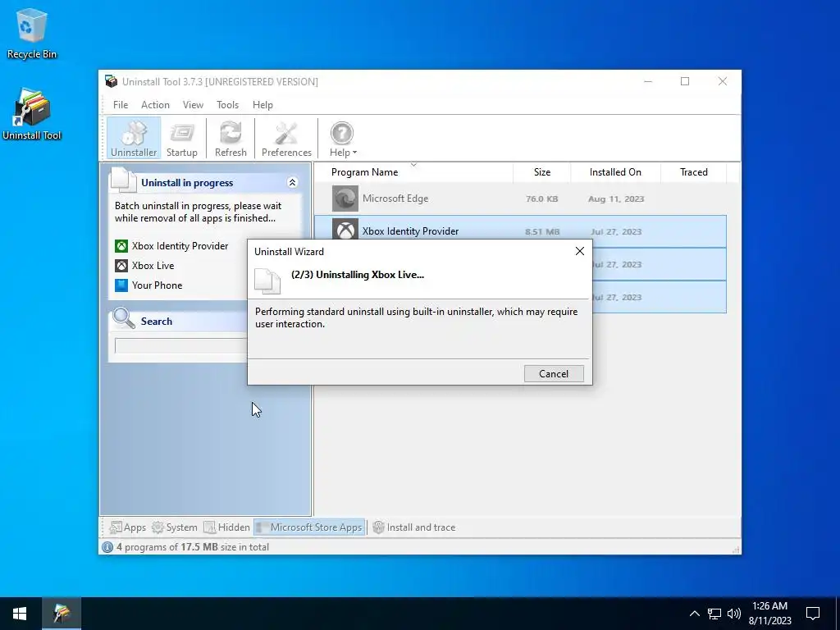Open Install and trace
840x630 pixels.
click(413, 527)
